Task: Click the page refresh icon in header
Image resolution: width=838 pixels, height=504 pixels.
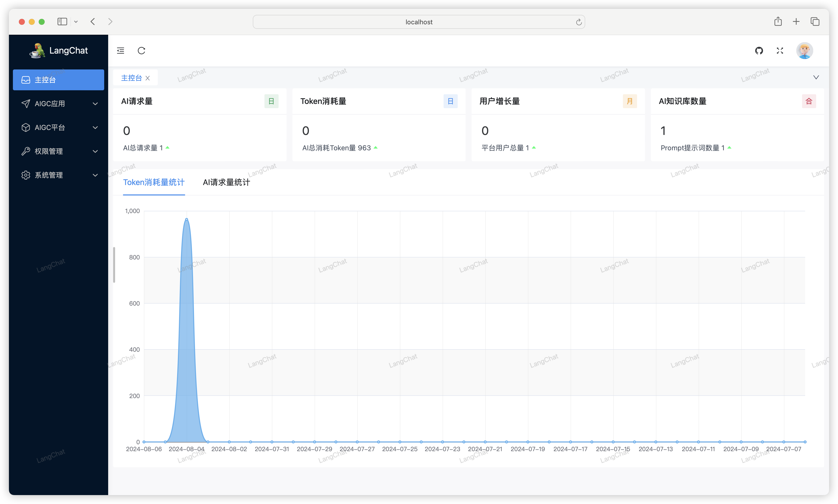Action: click(141, 51)
